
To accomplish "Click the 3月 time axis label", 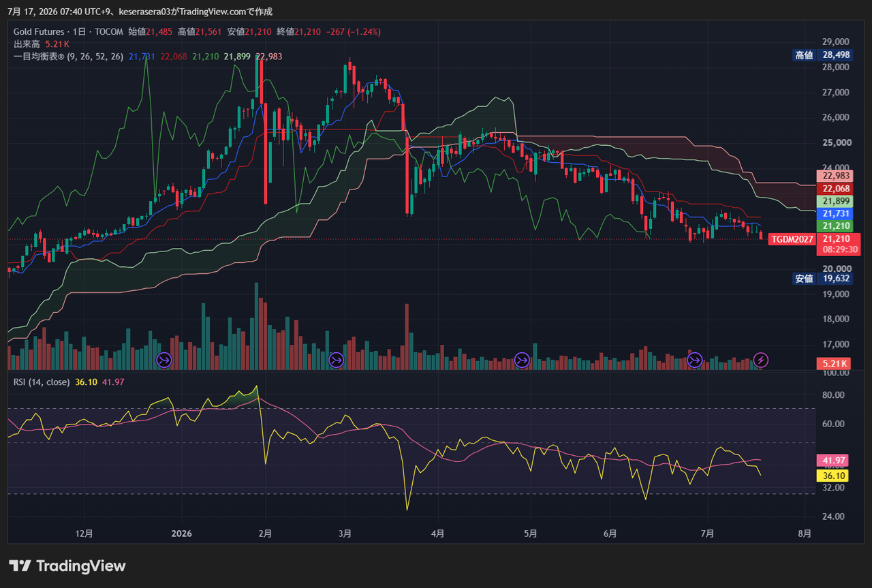I will pos(345,533).
